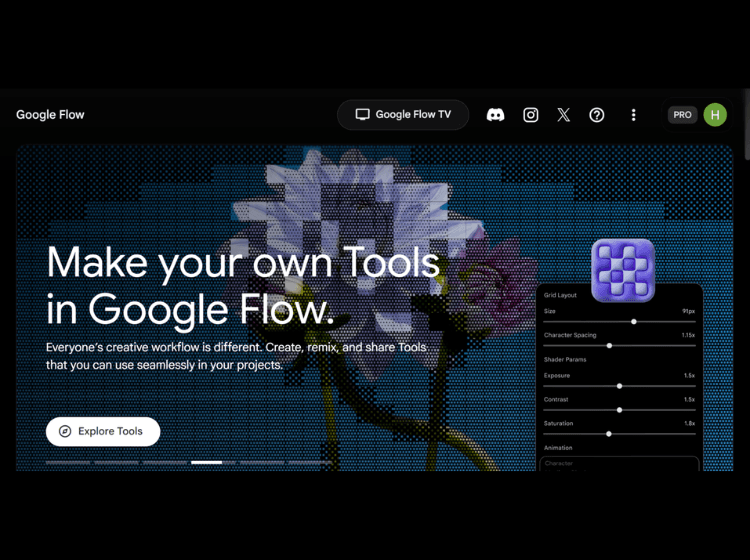Image resolution: width=750 pixels, height=560 pixels.
Task: Select the first carousel indicator segment
Action: click(x=68, y=462)
